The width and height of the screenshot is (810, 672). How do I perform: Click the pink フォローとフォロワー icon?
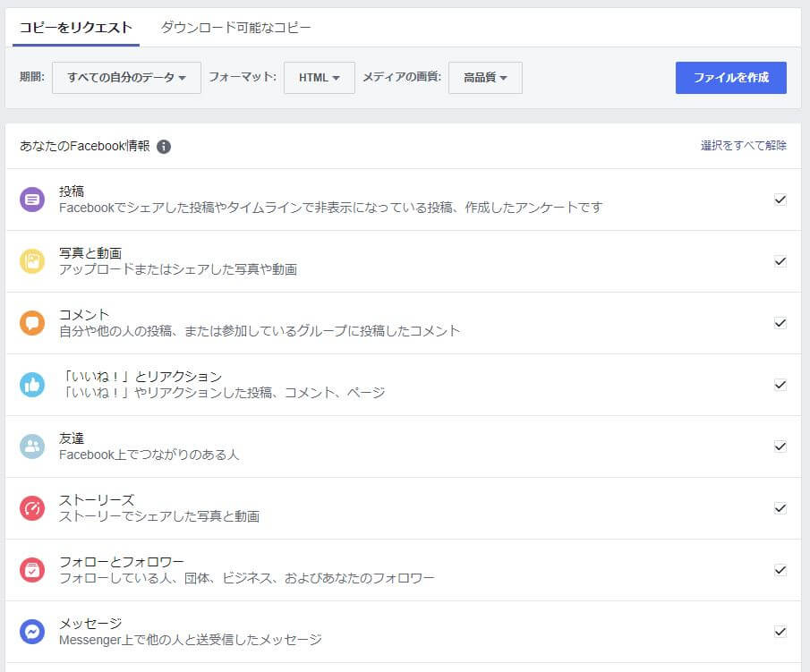pyautogui.click(x=33, y=569)
